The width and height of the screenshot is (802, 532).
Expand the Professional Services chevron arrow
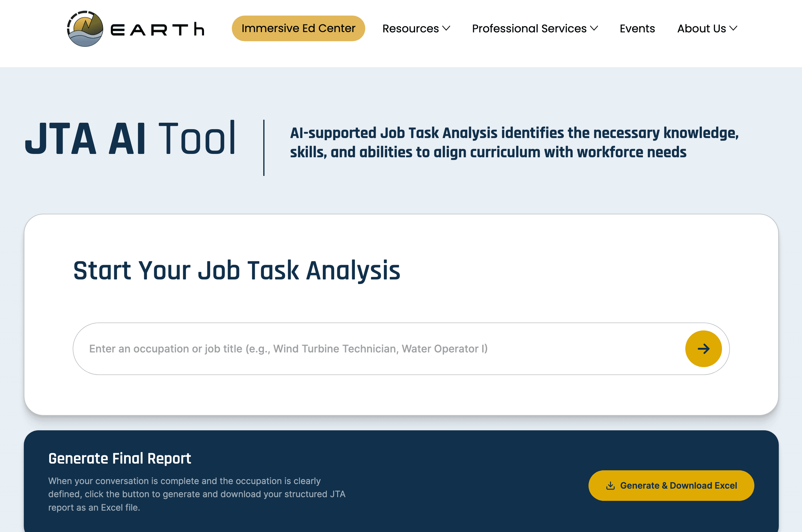(594, 28)
